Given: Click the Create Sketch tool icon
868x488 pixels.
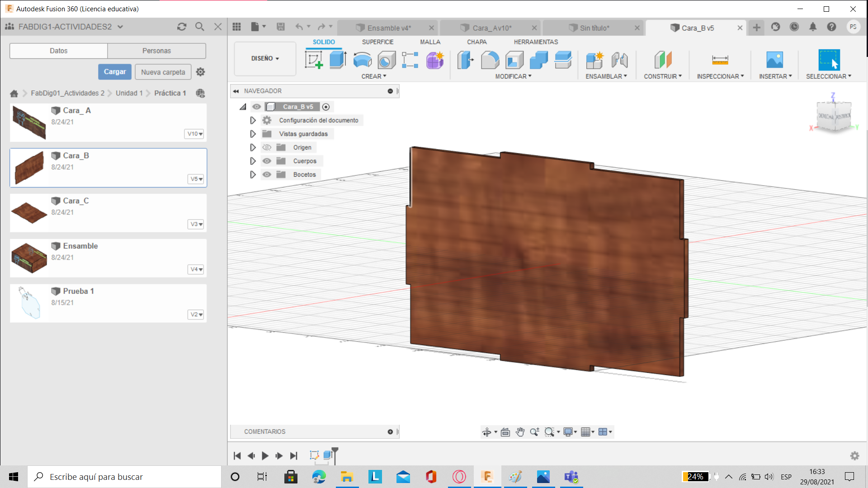Looking at the screenshot, I should click(313, 60).
